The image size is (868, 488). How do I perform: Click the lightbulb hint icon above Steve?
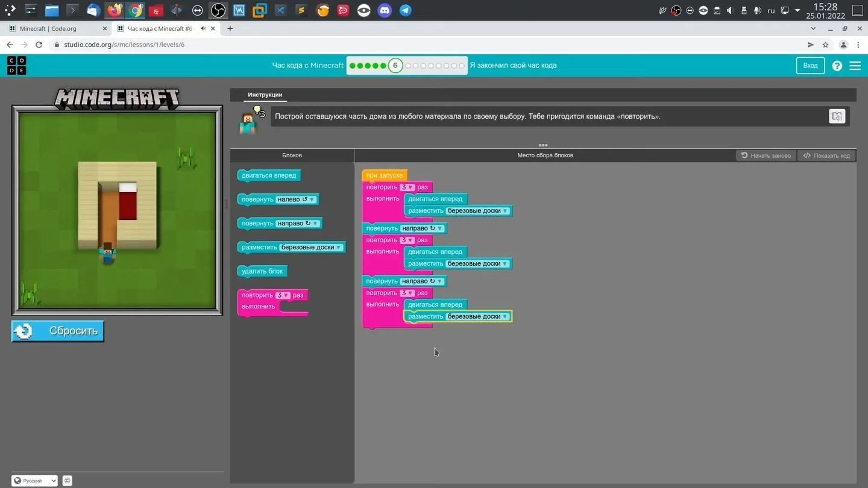257,110
